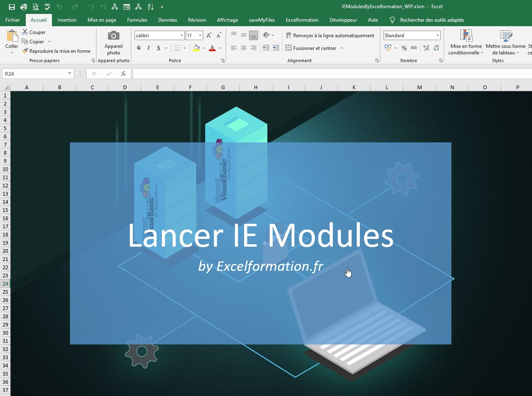This screenshot has height=396, width=532.
Task: Toggle underline S formatting
Action: point(159,48)
